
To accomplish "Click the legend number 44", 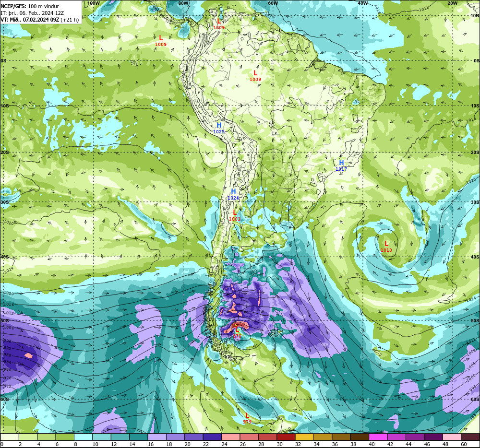I will coord(408,444).
